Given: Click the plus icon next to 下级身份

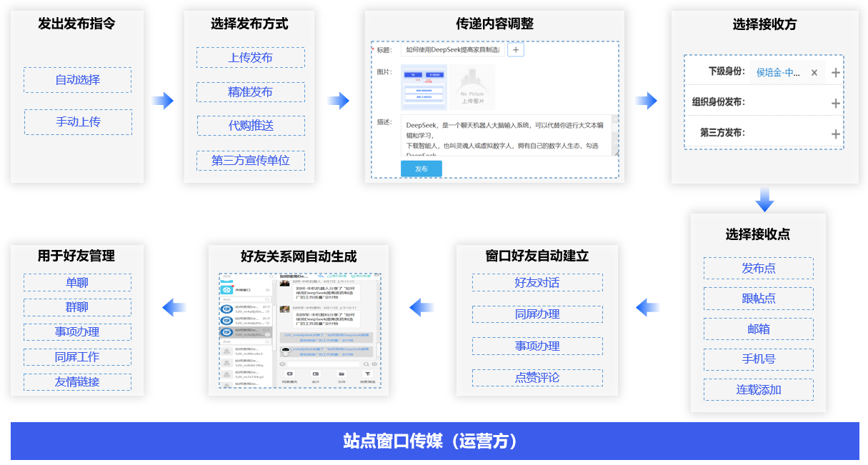Looking at the screenshot, I should 835,72.
